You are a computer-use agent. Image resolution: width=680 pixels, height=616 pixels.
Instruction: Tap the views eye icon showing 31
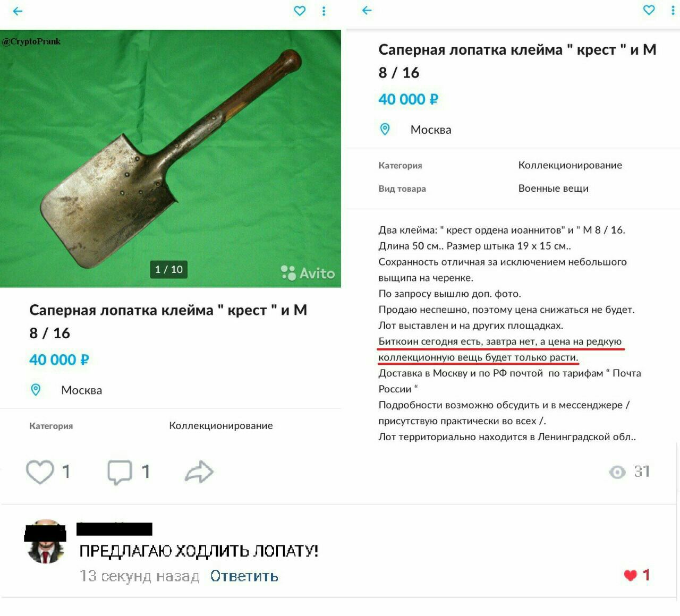click(x=617, y=472)
